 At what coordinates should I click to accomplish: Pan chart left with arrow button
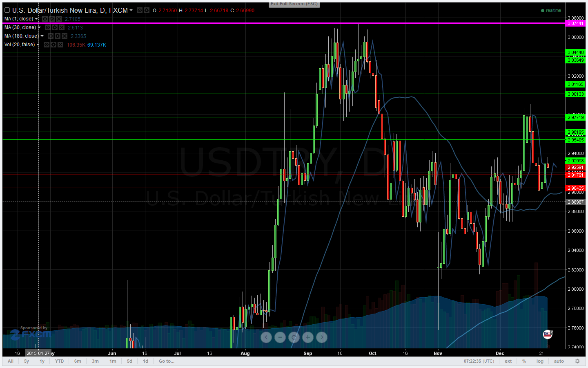(x=266, y=337)
